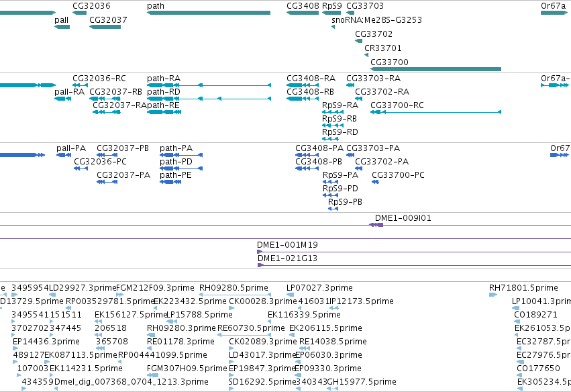Open the CO177650 EST label
This screenshot has width=571, height=392.
538,369
